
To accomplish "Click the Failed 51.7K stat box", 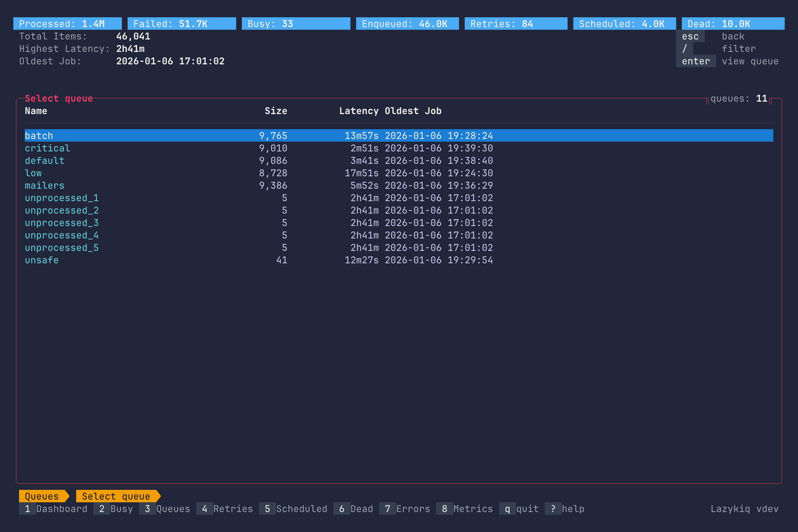I will pos(181,23).
